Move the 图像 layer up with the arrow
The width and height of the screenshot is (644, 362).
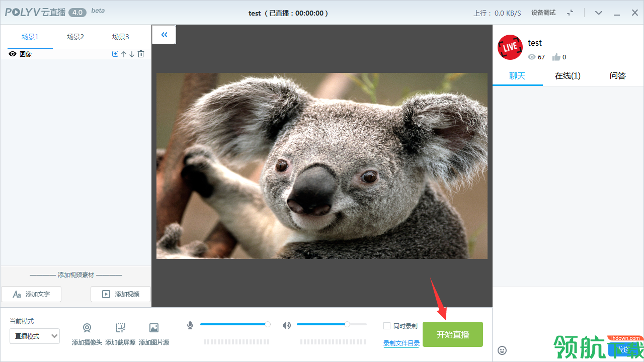(x=124, y=54)
